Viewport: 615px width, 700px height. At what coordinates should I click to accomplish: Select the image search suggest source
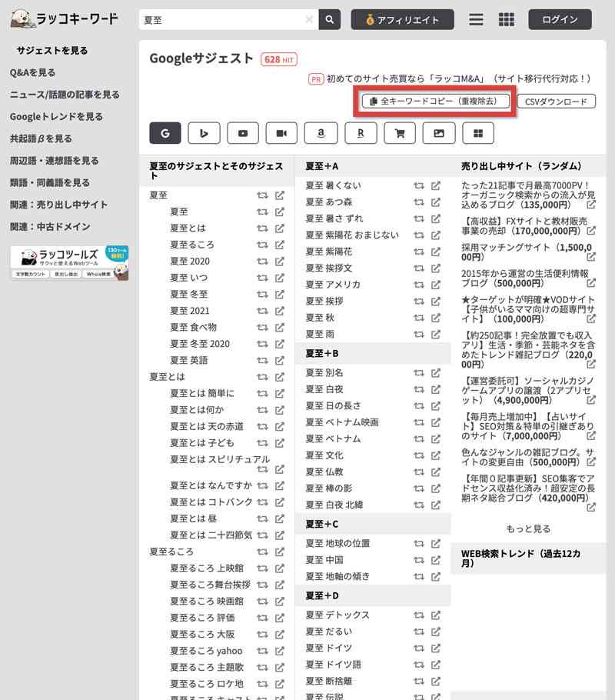coord(438,133)
